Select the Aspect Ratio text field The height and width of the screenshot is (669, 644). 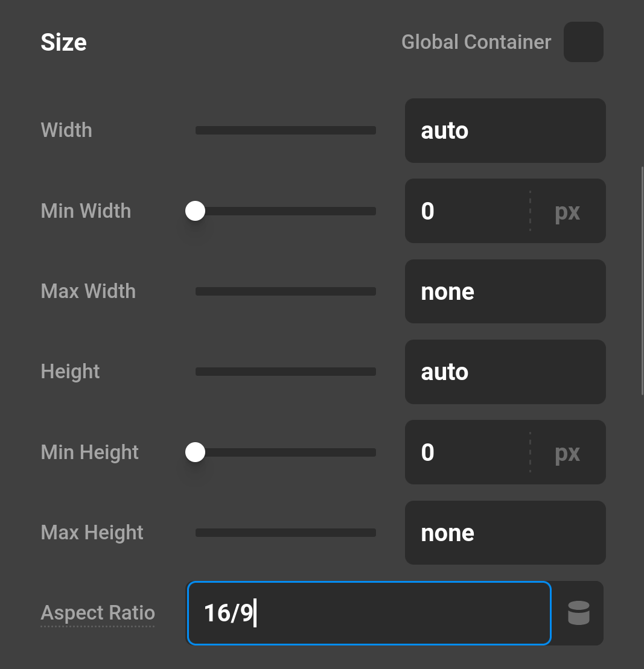369,613
